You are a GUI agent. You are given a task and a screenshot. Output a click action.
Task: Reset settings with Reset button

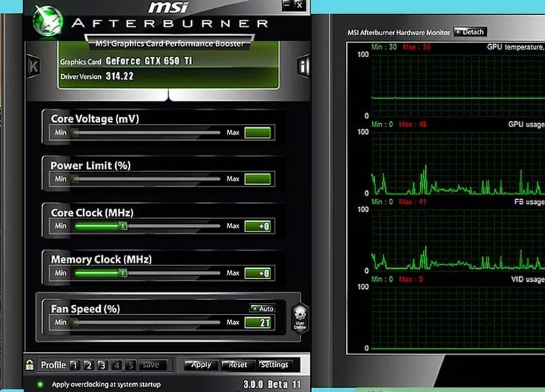coord(238,365)
